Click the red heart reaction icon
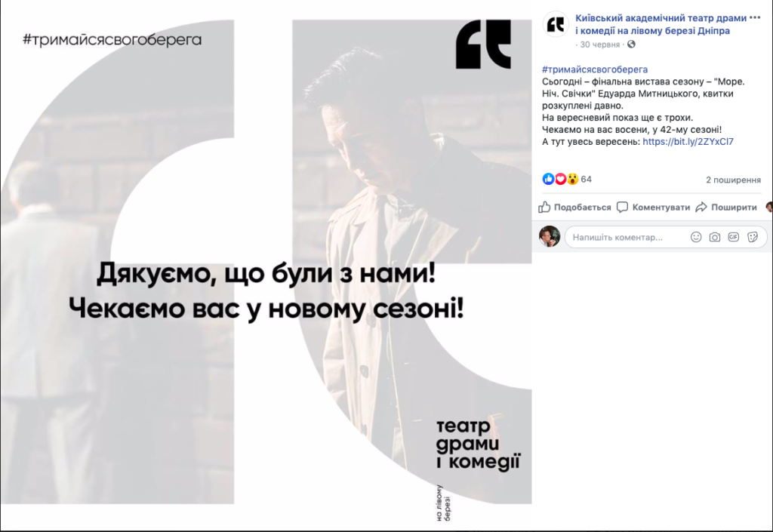The image size is (773, 532). tap(561, 179)
